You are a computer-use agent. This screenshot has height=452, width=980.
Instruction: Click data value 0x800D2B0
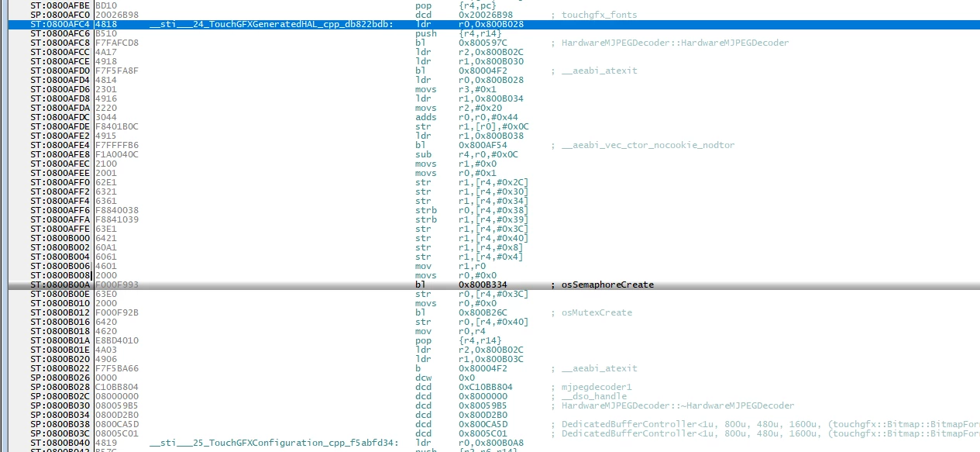(x=483, y=415)
